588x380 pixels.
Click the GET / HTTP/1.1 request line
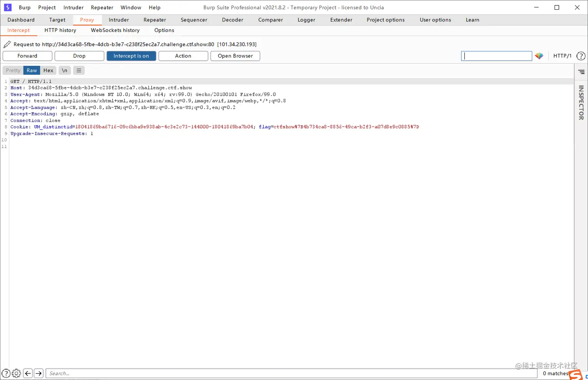tap(31, 81)
